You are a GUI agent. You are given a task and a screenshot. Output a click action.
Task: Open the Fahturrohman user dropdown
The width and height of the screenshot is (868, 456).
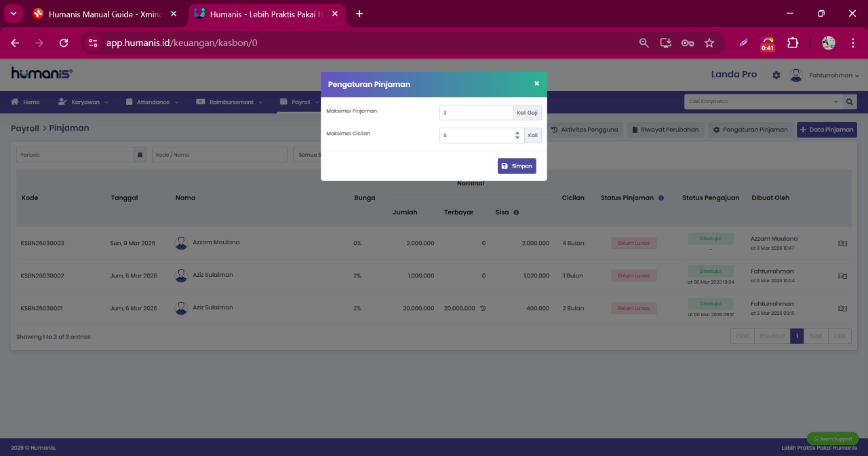[825, 75]
